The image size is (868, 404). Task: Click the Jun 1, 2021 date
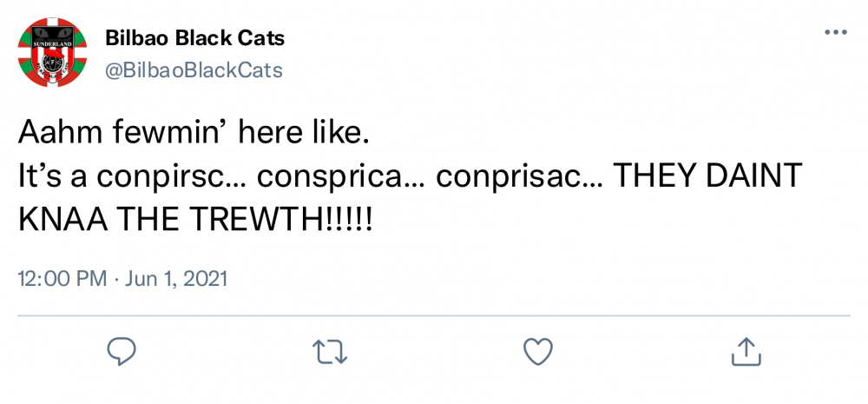pos(176,278)
